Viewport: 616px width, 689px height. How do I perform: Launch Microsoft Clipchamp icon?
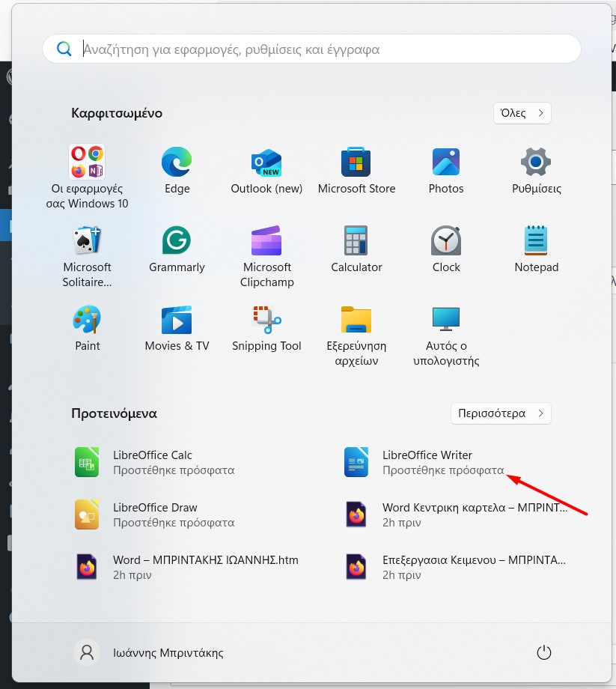pyautogui.click(x=266, y=240)
